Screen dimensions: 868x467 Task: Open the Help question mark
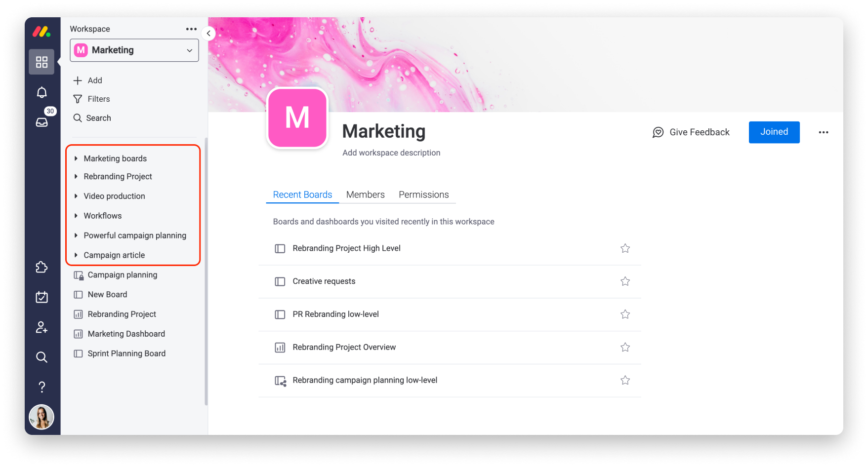coord(41,387)
